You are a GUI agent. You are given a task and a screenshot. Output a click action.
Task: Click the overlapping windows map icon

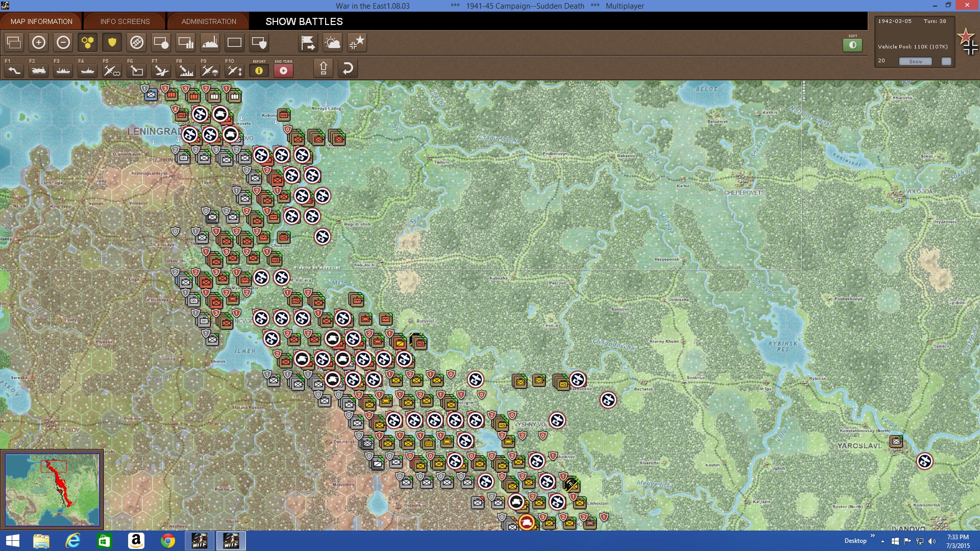(x=14, y=42)
